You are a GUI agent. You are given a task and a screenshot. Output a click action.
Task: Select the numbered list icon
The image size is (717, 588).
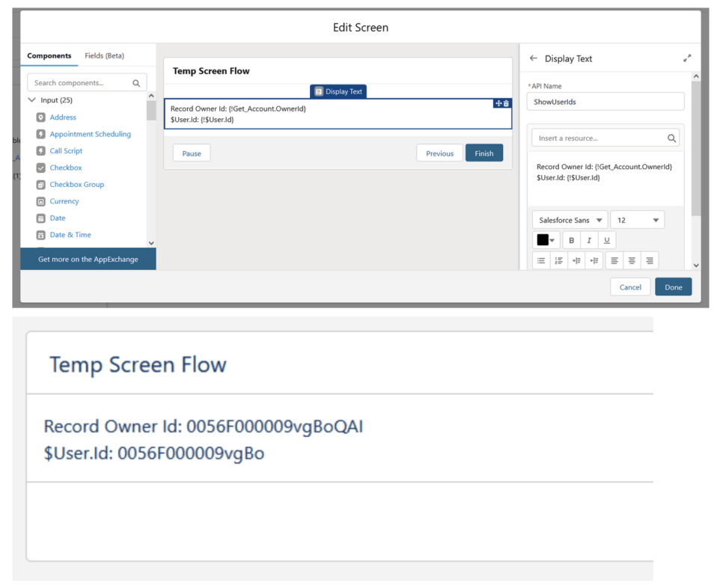(x=559, y=260)
